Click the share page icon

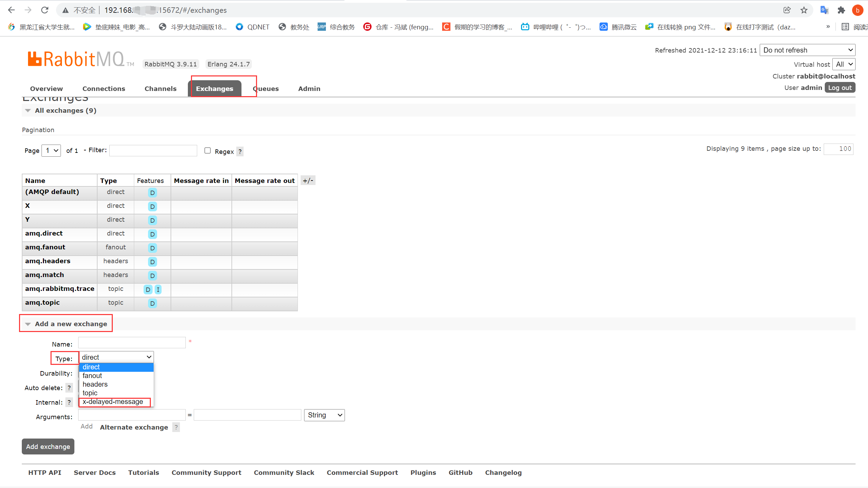787,10
